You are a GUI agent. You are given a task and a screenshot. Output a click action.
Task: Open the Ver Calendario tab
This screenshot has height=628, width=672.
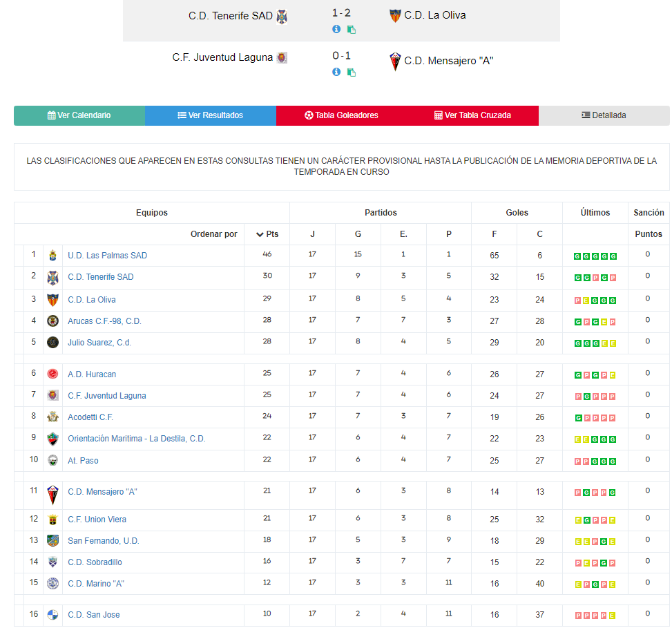(x=79, y=115)
